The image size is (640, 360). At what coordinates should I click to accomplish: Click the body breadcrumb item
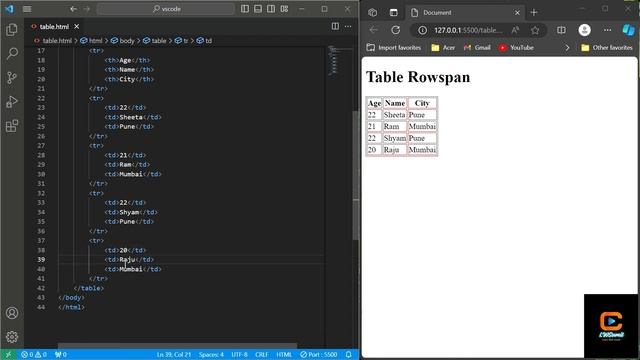(123, 41)
